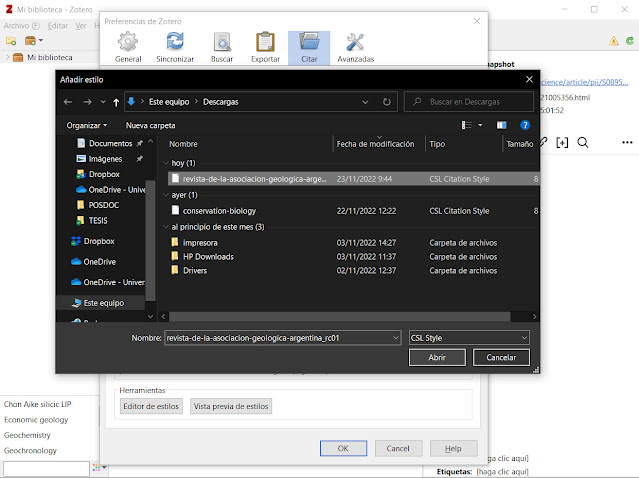Open the Sincronizar preferences pane
This screenshot has height=478, width=639.
(x=175, y=47)
